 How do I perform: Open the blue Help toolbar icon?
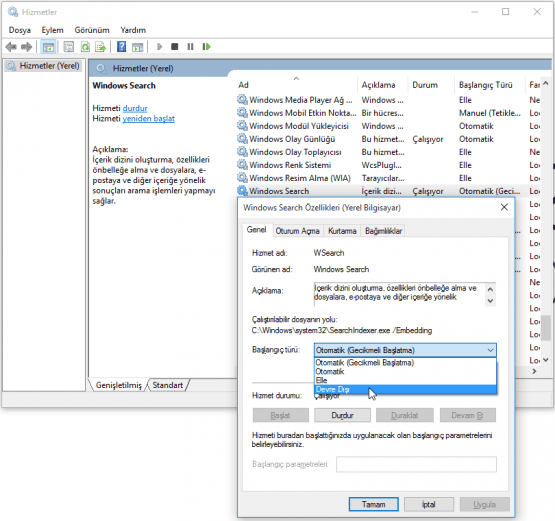click(x=121, y=46)
